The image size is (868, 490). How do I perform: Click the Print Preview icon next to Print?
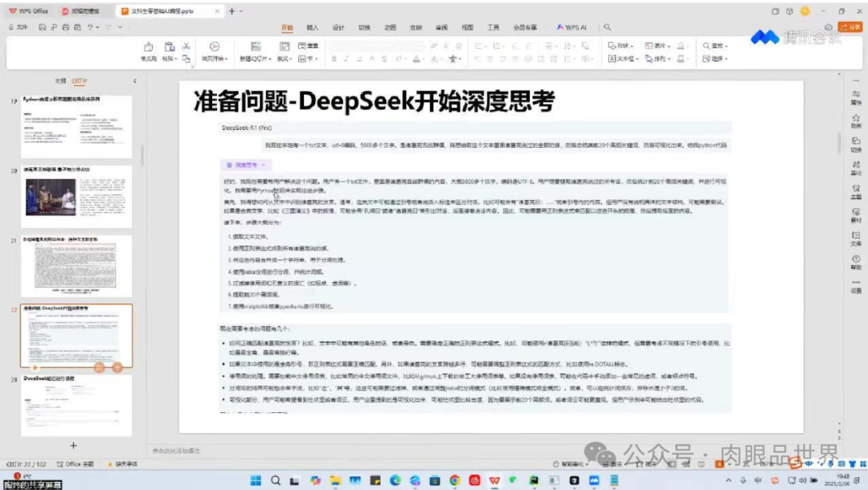click(x=77, y=27)
